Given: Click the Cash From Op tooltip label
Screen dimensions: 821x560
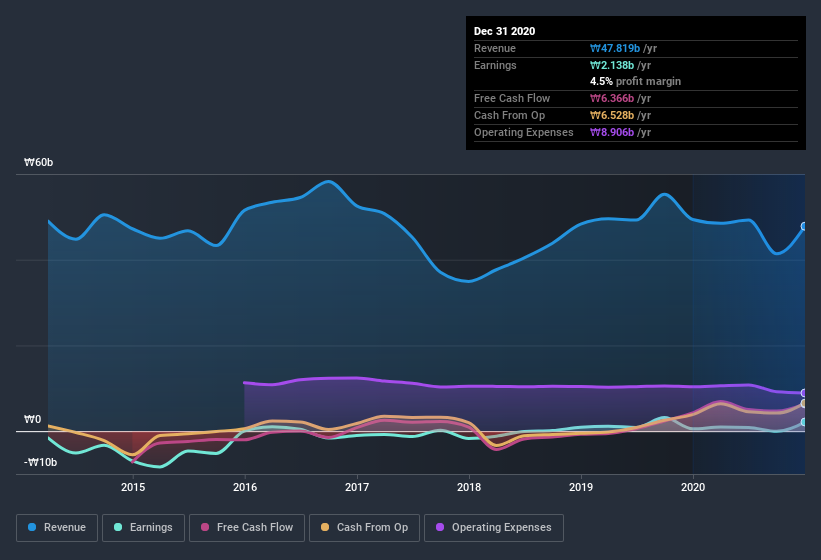Looking at the screenshot, I should [x=509, y=116].
